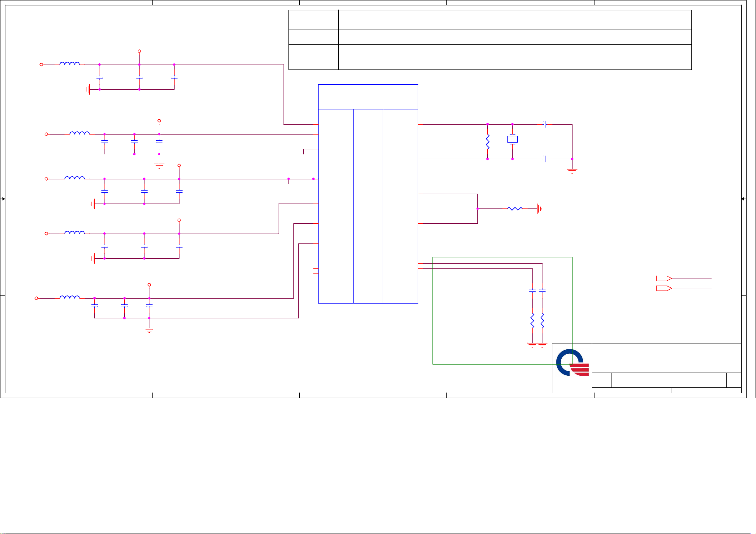Viewport: 756px width, 534px height.
Task: Click the IC block's blank header box
Action: tap(368, 96)
